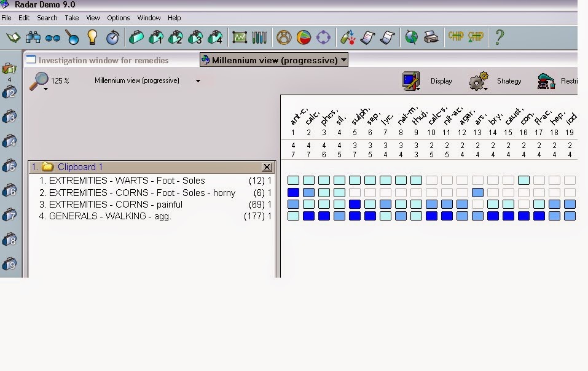The height and width of the screenshot is (371, 588).
Task: Click the first paper scroll icon
Action: tap(367, 37)
